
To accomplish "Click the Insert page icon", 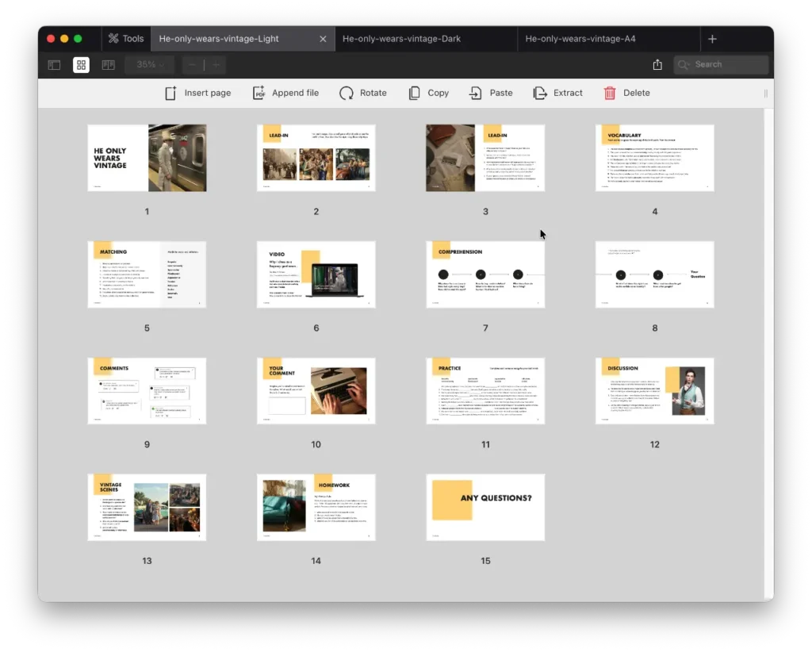I will (x=170, y=93).
